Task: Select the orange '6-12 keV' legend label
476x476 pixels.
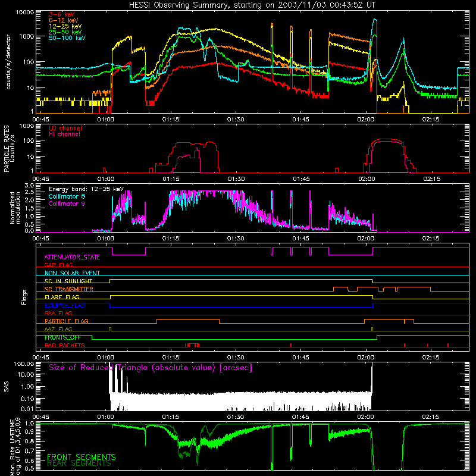Action: coord(64,20)
